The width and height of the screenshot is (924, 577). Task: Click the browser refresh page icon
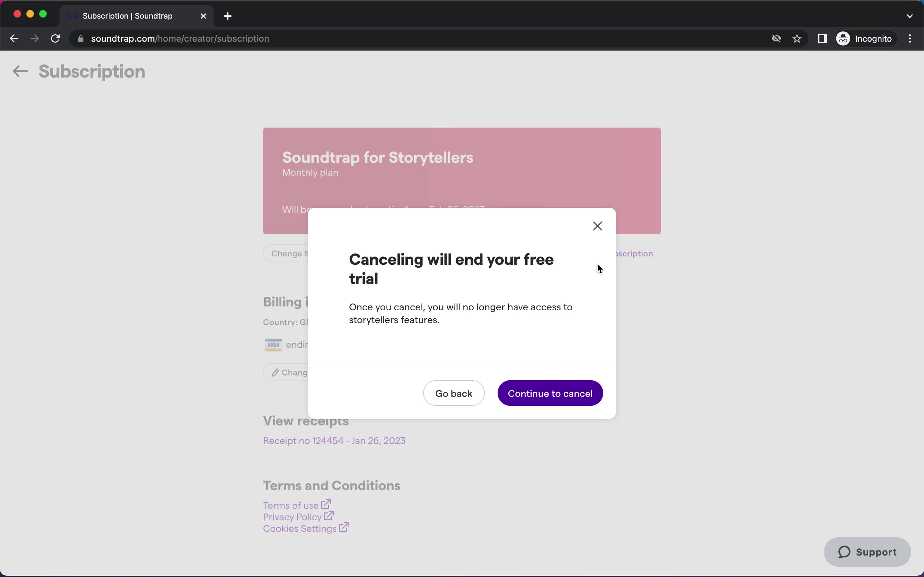[55, 38]
